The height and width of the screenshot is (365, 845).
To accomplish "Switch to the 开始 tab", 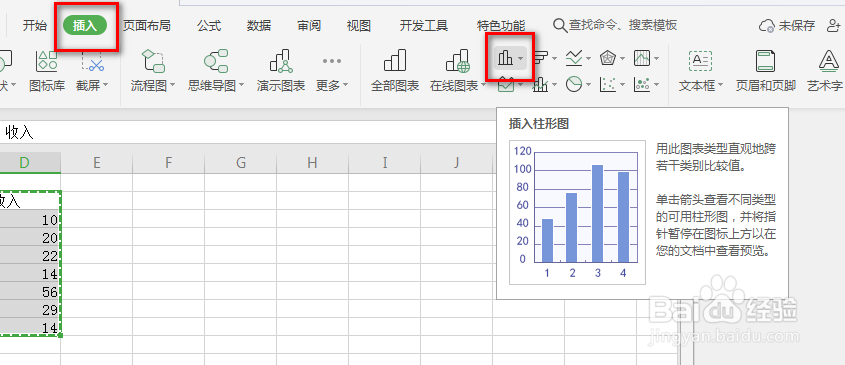I will click(x=35, y=25).
